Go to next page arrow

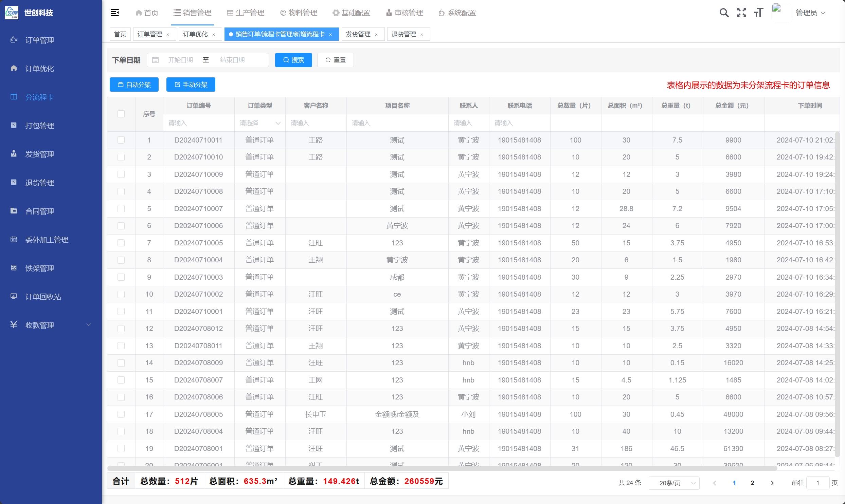pyautogui.click(x=772, y=483)
